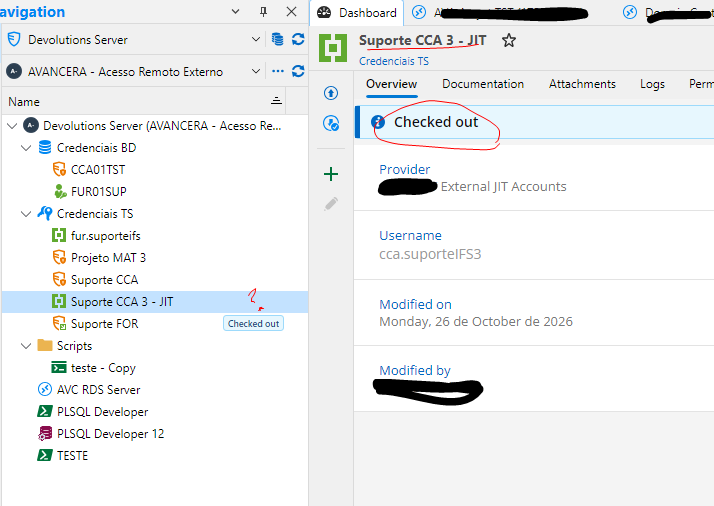714x506 pixels.
Task: Click the data source database icon
Action: (277, 40)
